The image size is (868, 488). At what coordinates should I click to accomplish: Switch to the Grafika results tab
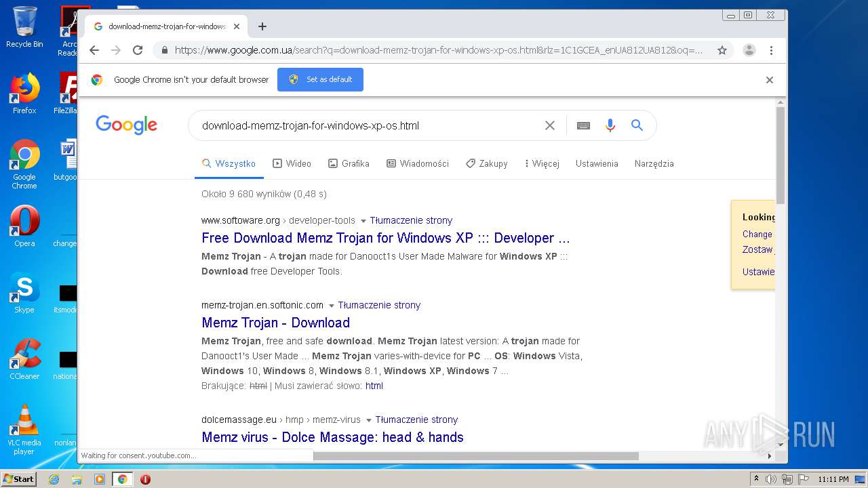pyautogui.click(x=349, y=163)
